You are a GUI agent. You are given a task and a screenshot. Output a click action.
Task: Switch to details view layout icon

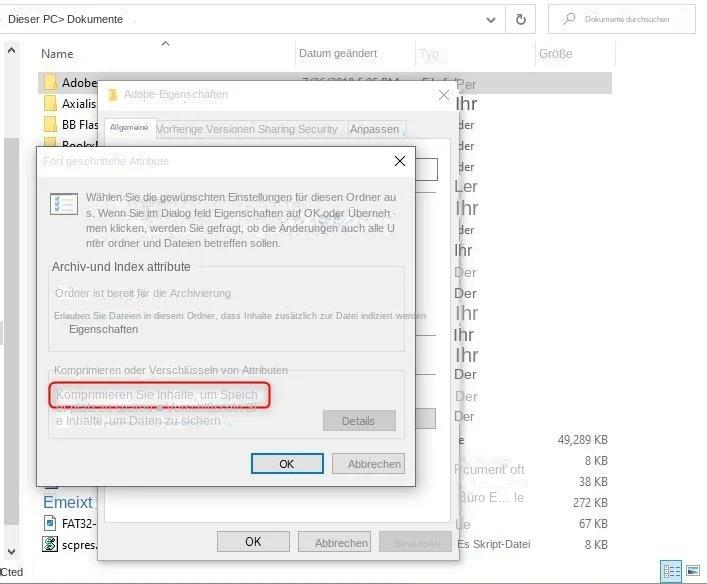[x=671, y=571]
